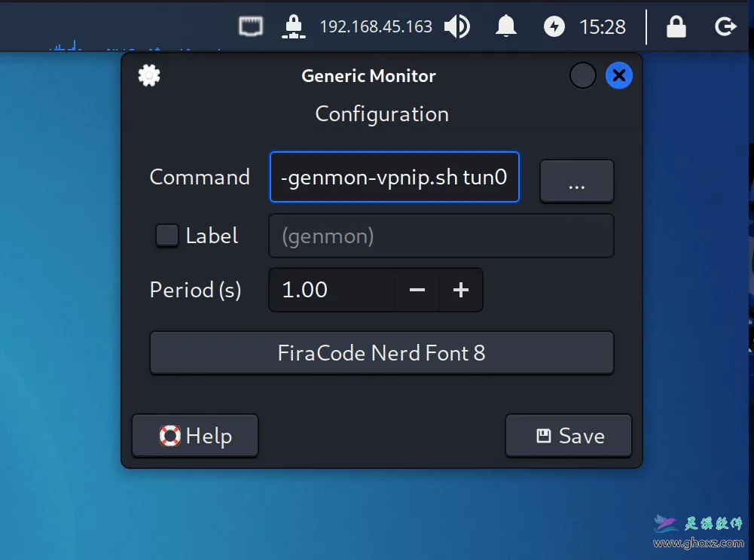This screenshot has height=560, width=754.
Task: Click the terminal icon in the top panel
Action: click(250, 26)
